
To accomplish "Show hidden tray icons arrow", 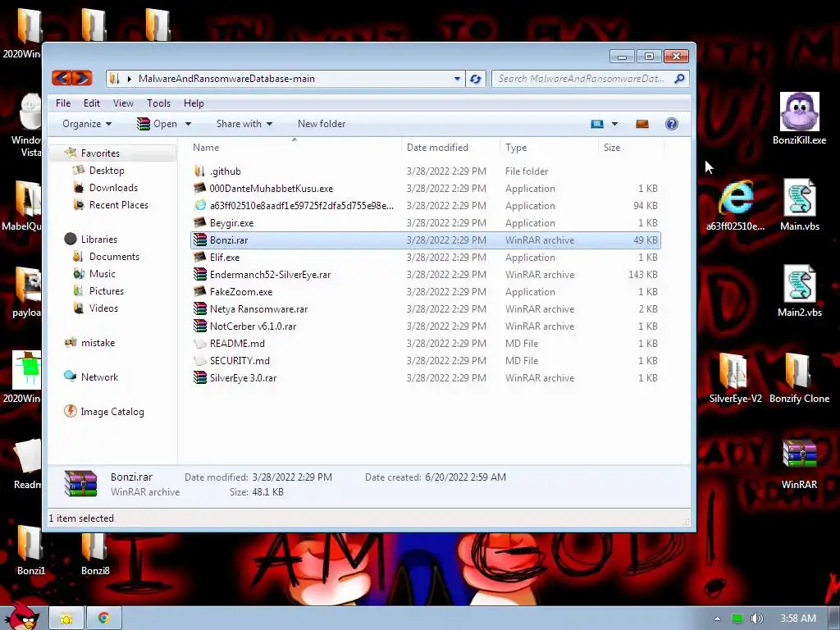I will point(717,619).
